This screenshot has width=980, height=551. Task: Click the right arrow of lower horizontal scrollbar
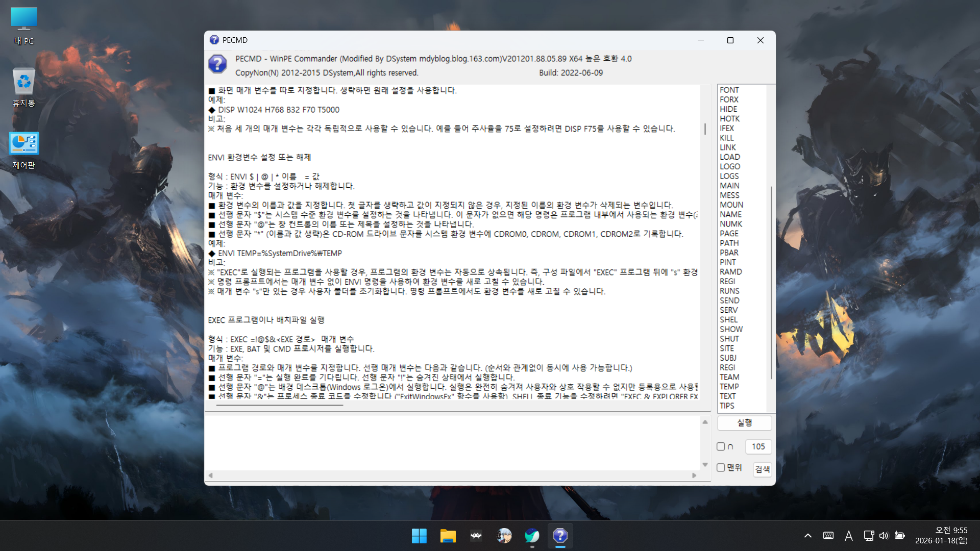click(694, 475)
